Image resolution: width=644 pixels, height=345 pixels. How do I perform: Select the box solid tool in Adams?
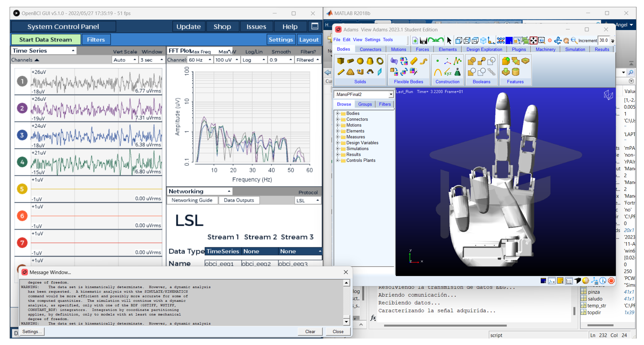(x=340, y=61)
